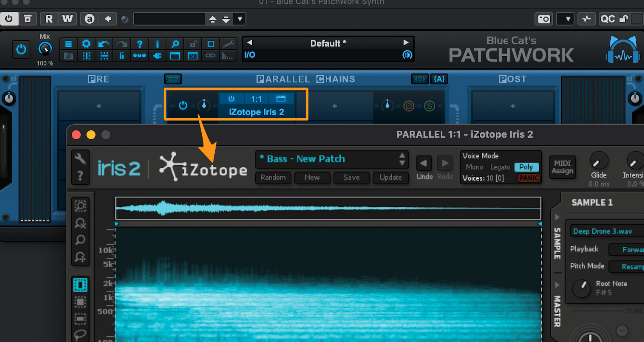The height and width of the screenshot is (342, 644).
Task: Open MIDI Assign
Action: point(562,167)
